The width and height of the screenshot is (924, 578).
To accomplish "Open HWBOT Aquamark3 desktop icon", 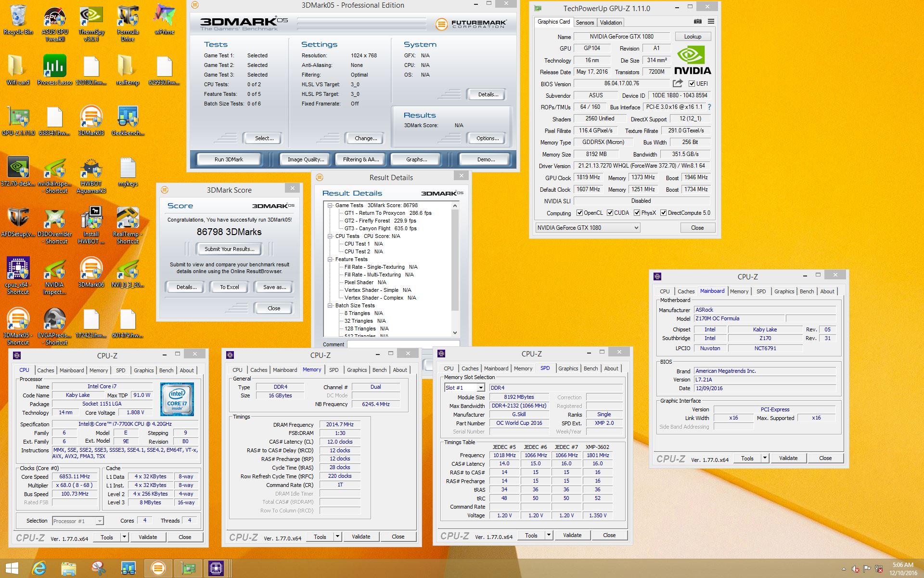I will coord(91,175).
